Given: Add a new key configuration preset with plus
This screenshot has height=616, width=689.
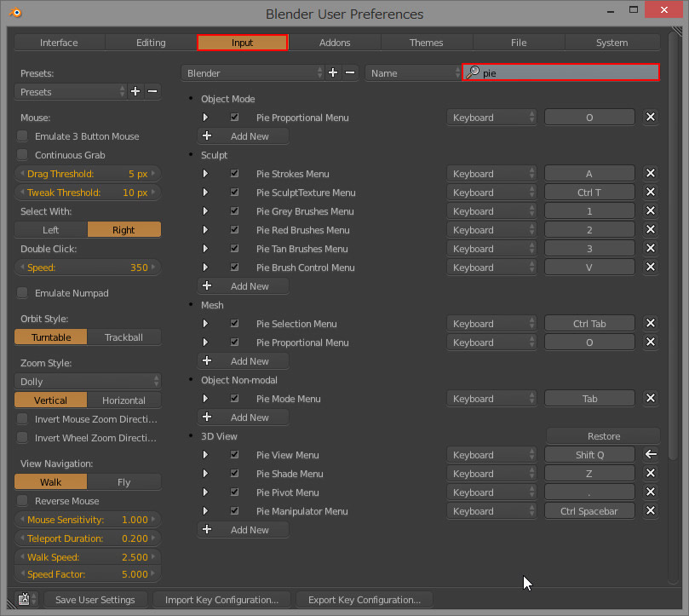Looking at the screenshot, I should (x=333, y=73).
